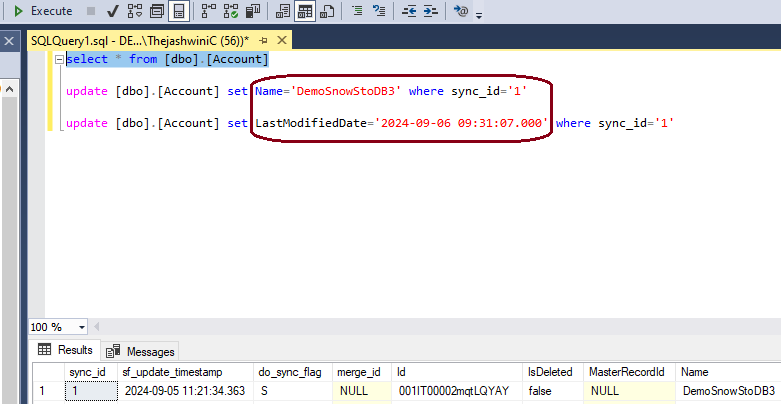Parse the query with the checkmark icon
The image size is (781, 404).
[113, 11]
